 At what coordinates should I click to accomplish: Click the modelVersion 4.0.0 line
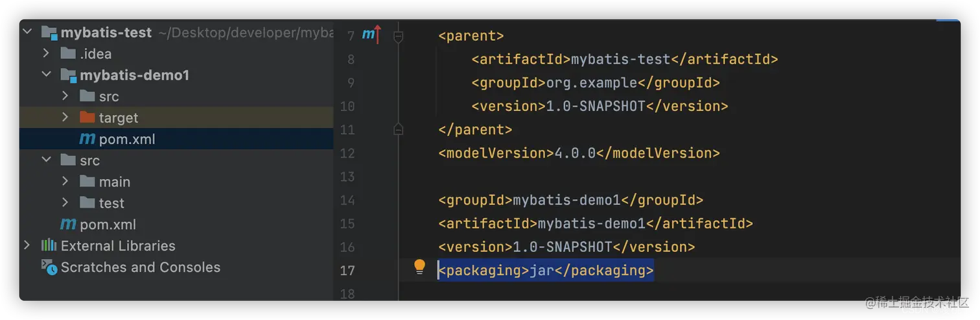[x=579, y=153]
